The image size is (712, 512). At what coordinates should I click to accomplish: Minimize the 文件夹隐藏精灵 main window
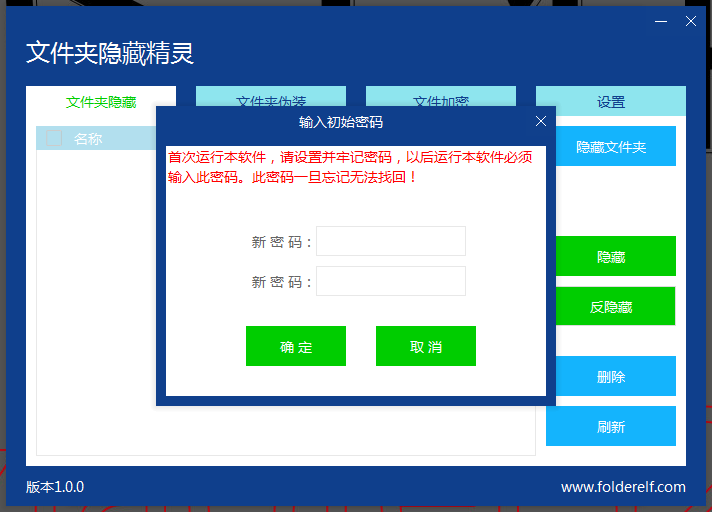(661, 21)
